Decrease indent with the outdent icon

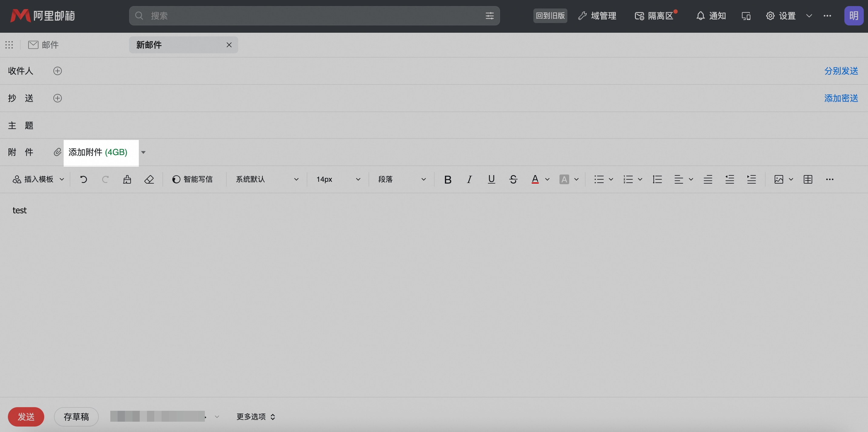729,179
